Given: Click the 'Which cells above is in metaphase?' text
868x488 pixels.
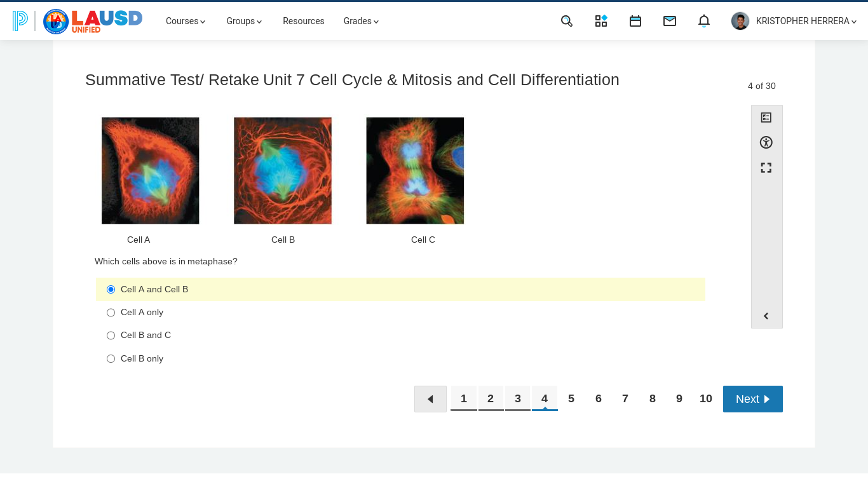Looking at the screenshot, I should [166, 261].
